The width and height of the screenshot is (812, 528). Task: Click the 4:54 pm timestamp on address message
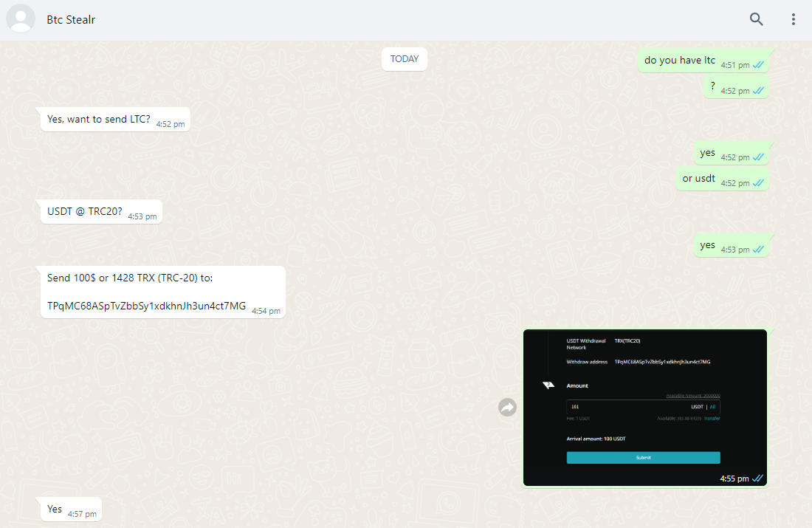[x=266, y=311]
